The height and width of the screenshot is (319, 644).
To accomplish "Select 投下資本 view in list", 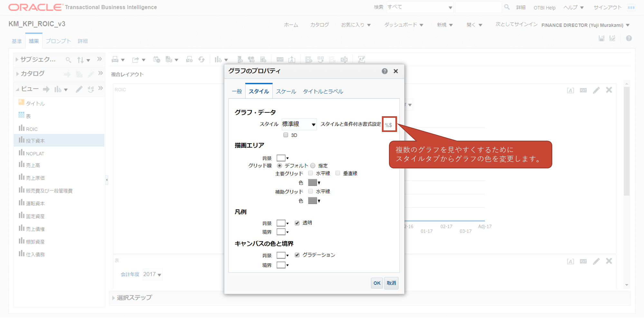I will coord(59,140).
